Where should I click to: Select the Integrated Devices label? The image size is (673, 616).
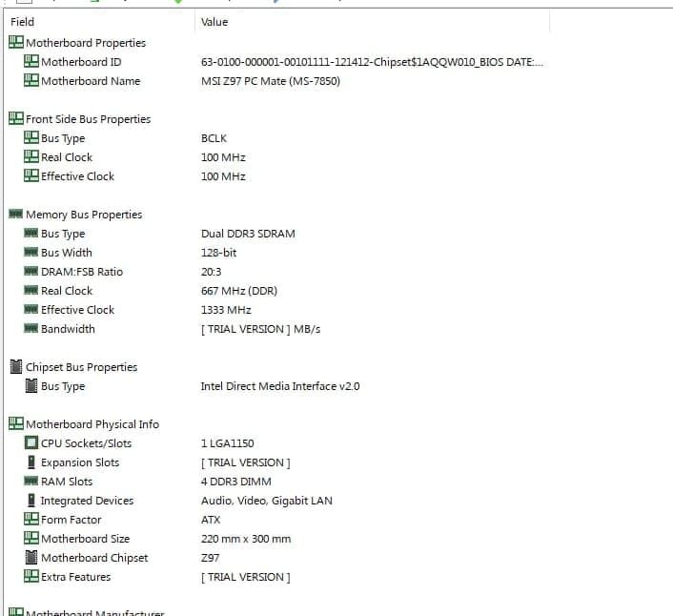pyautogui.click(x=87, y=501)
